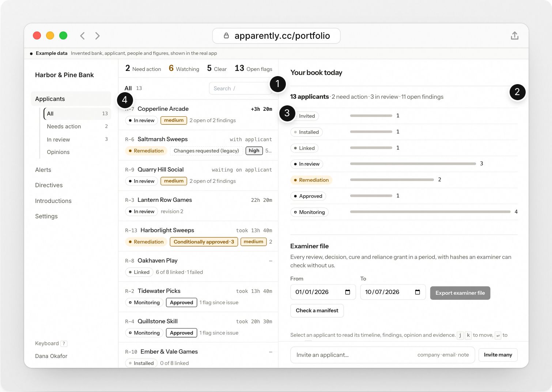Click the lock icon in the address bar
The height and width of the screenshot is (392, 552).
tap(226, 35)
